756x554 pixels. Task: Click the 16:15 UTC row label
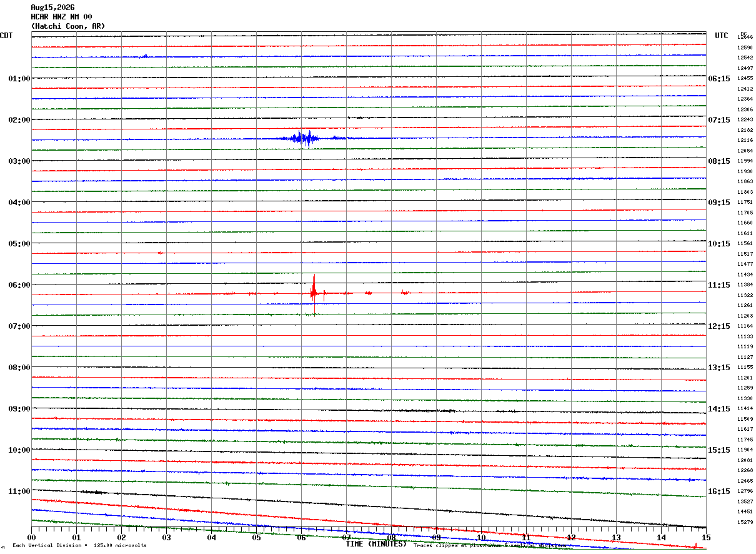click(x=719, y=491)
